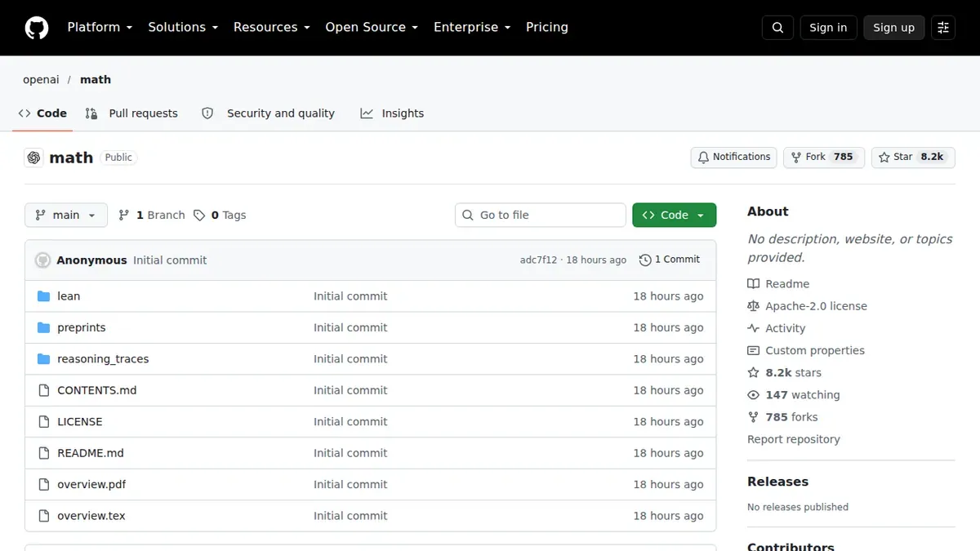The image size is (980, 551).
Task: Click the overview.tex file icon
Action: pyautogui.click(x=44, y=516)
